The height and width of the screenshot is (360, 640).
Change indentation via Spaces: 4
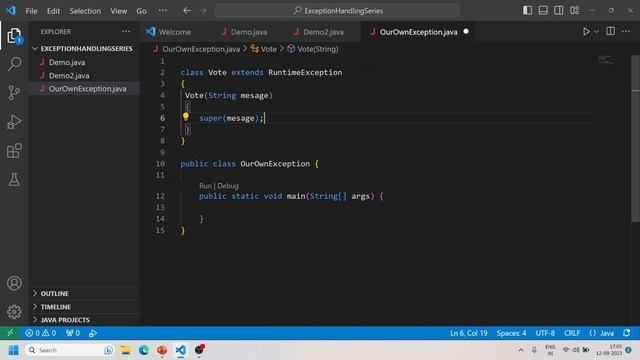click(511, 333)
